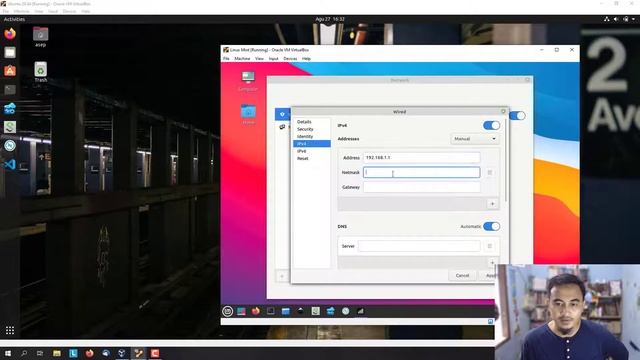Launch Ubuntu Software from the dock
Viewport: 640px width, 360px height.
10,71
